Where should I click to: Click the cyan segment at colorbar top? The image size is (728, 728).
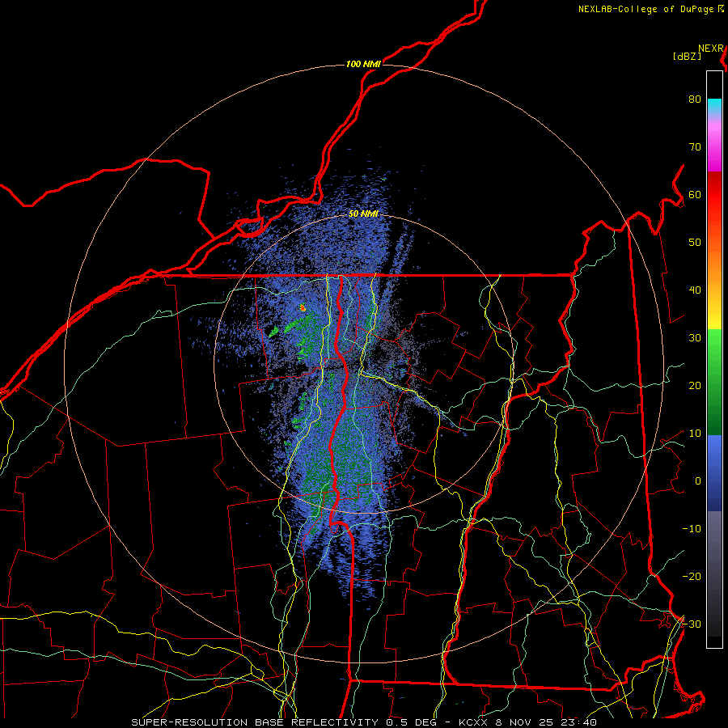[x=714, y=106]
